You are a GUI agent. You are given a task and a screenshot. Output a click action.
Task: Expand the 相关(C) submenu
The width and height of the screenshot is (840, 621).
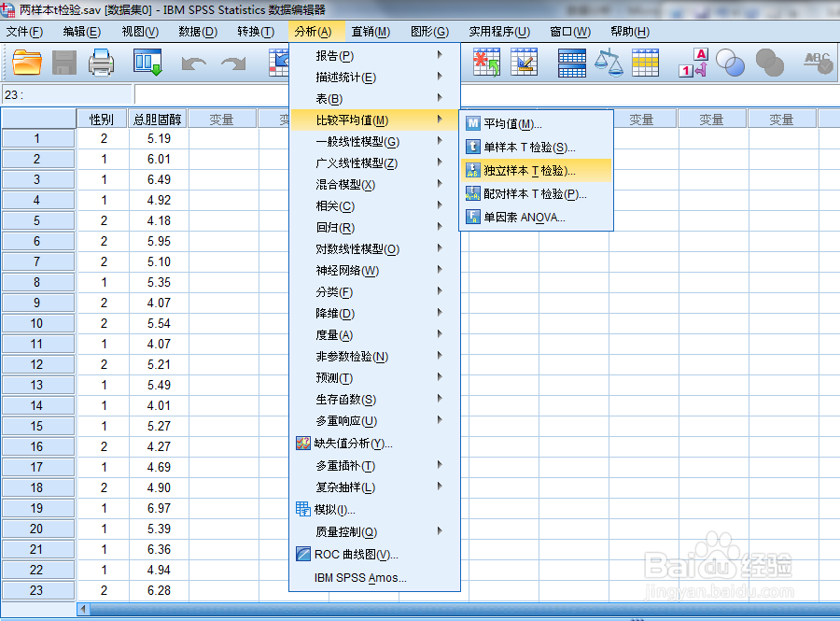pyautogui.click(x=375, y=205)
